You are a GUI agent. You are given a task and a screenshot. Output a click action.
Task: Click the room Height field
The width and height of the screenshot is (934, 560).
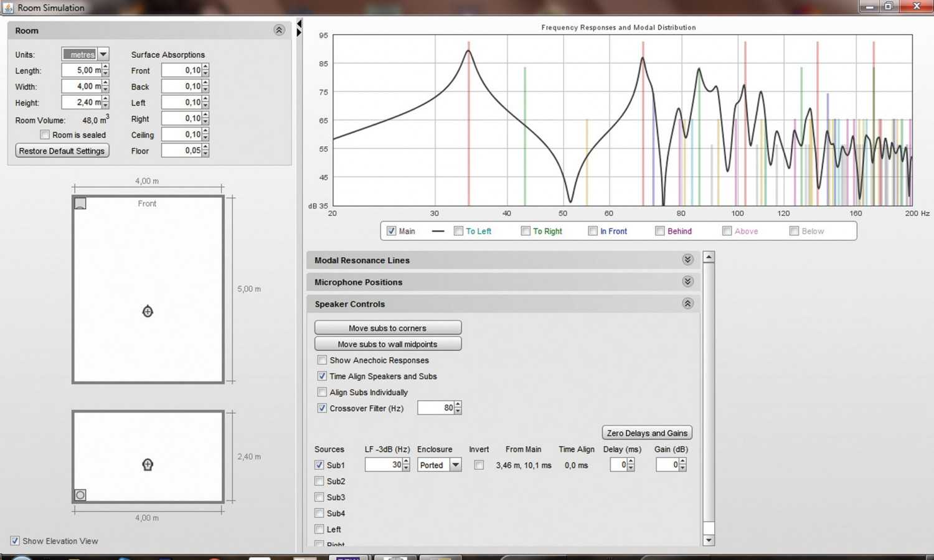point(82,103)
